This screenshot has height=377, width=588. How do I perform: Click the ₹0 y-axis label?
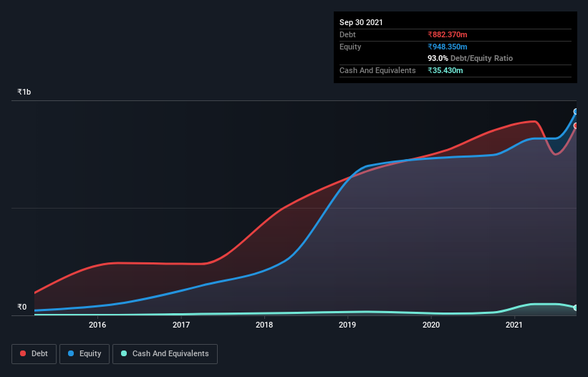coord(21,307)
